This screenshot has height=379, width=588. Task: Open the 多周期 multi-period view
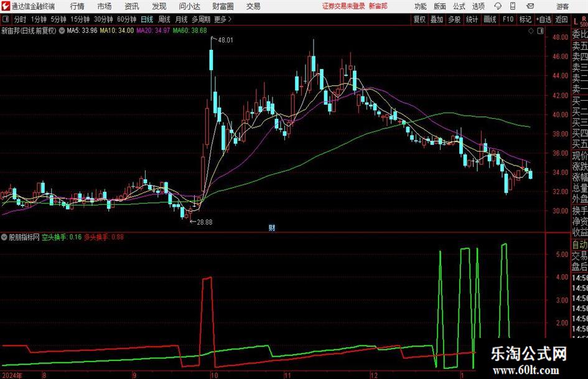tap(201, 19)
